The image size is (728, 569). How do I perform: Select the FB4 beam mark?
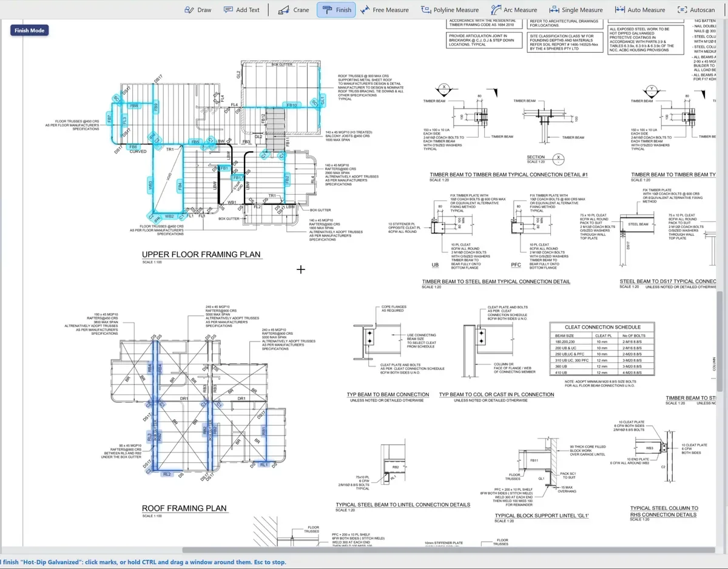(x=180, y=186)
